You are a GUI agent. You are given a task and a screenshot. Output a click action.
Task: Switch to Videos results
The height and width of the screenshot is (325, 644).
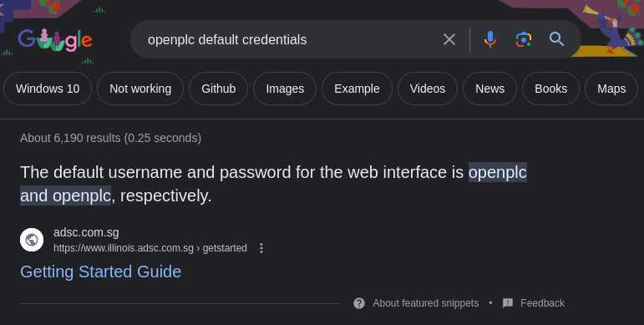pos(428,89)
